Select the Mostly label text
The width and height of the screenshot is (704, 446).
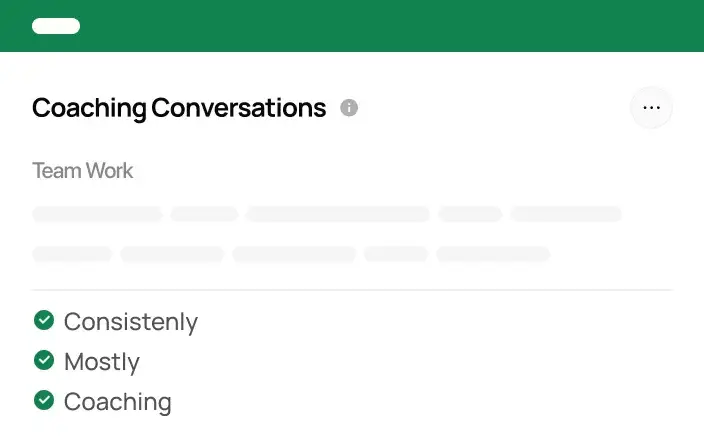coord(101,362)
